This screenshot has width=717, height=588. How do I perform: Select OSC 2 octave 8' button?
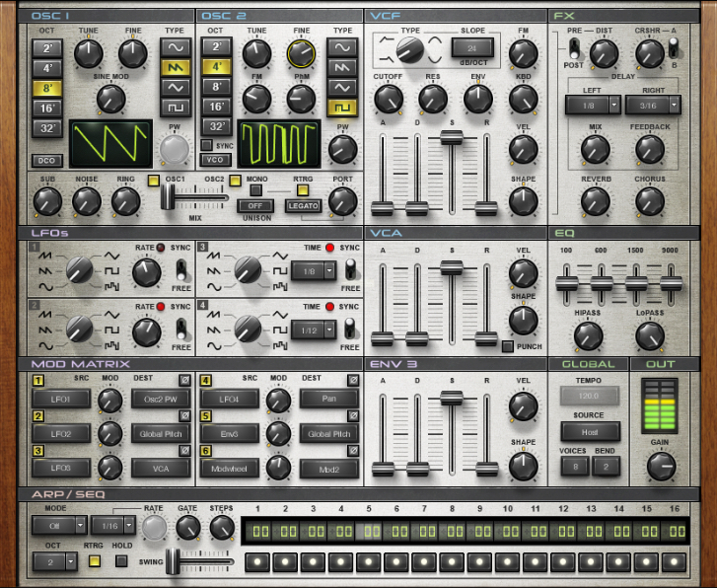217,87
